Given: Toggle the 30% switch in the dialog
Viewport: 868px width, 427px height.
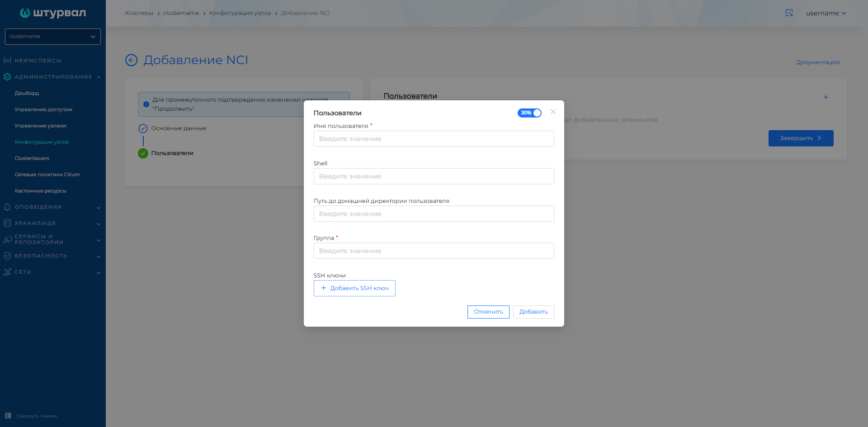Looking at the screenshot, I should 529,113.
